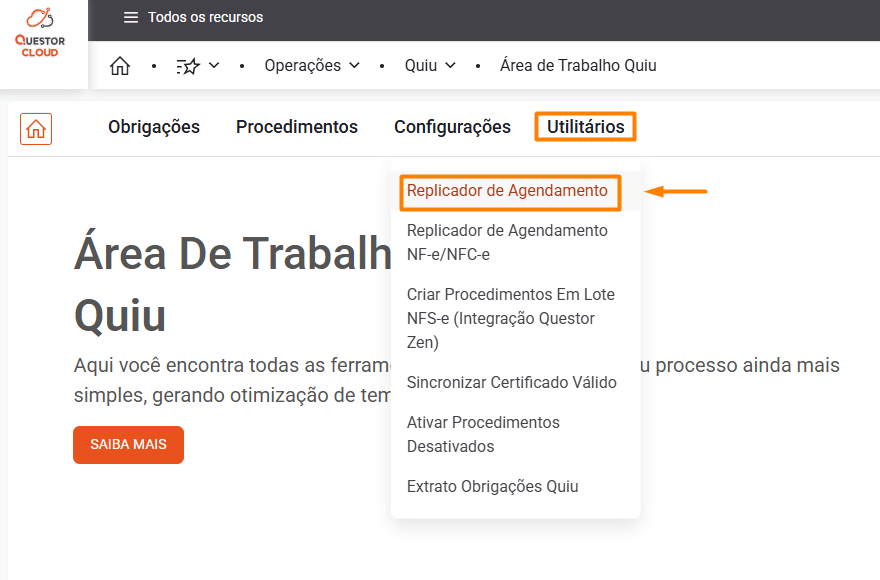
Task: Select Sincronizar Certificado Válido
Action: 511,382
